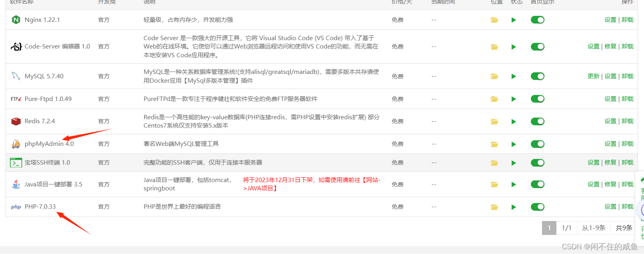Toggle Java deployment homepage display switch

538,184
